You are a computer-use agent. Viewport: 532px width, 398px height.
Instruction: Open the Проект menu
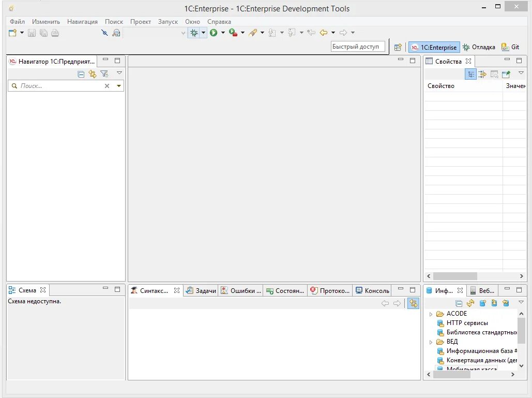coord(141,22)
